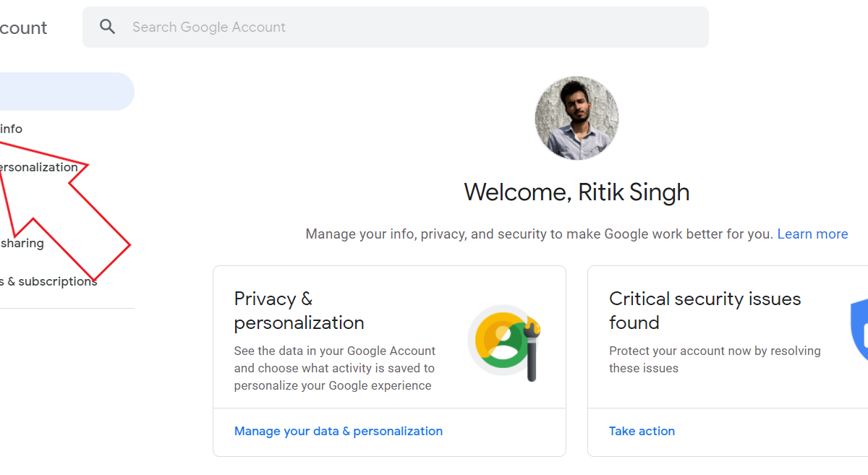
Task: Select the highlighted Home sidebar item
Action: (x=65, y=92)
